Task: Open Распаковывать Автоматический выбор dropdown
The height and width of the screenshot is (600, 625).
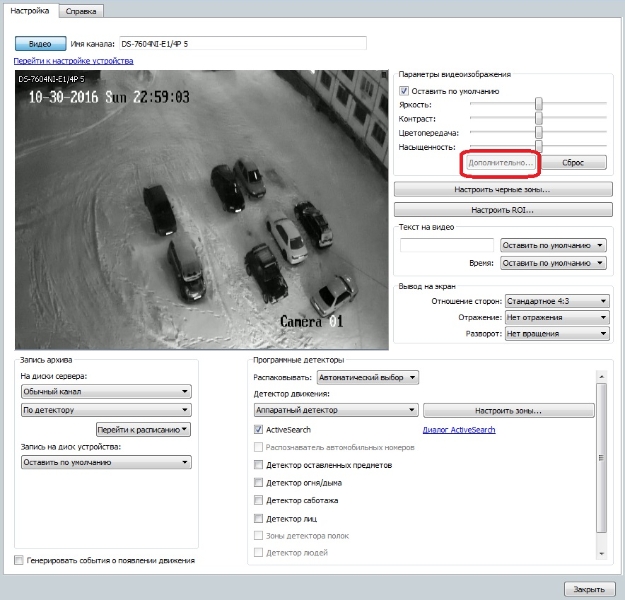Action: (x=368, y=378)
